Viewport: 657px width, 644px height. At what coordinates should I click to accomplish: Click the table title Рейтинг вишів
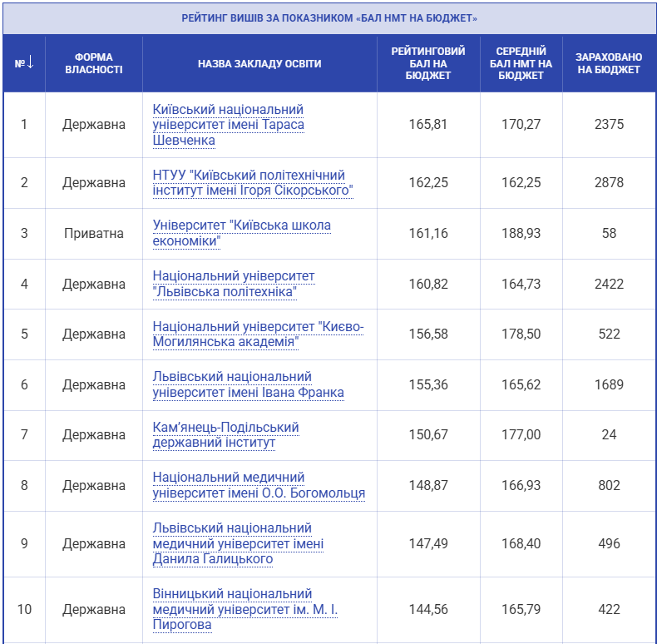tap(329, 17)
